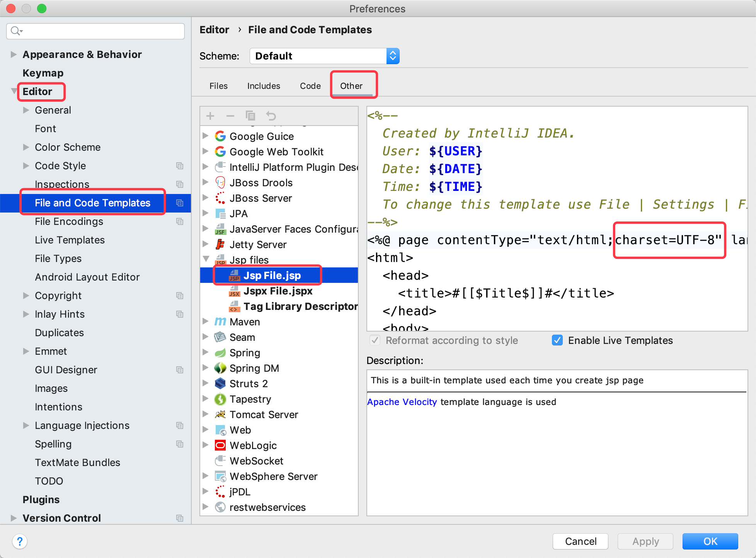Screen dimensions: 756x558
Task: Toggle Reformat according to style checkbox
Action: coord(375,340)
